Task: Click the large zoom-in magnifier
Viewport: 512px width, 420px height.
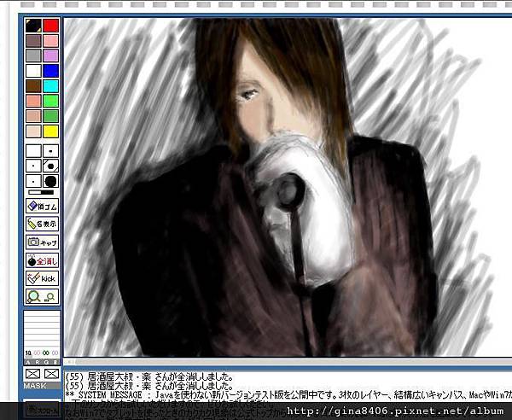Action: coord(33,296)
